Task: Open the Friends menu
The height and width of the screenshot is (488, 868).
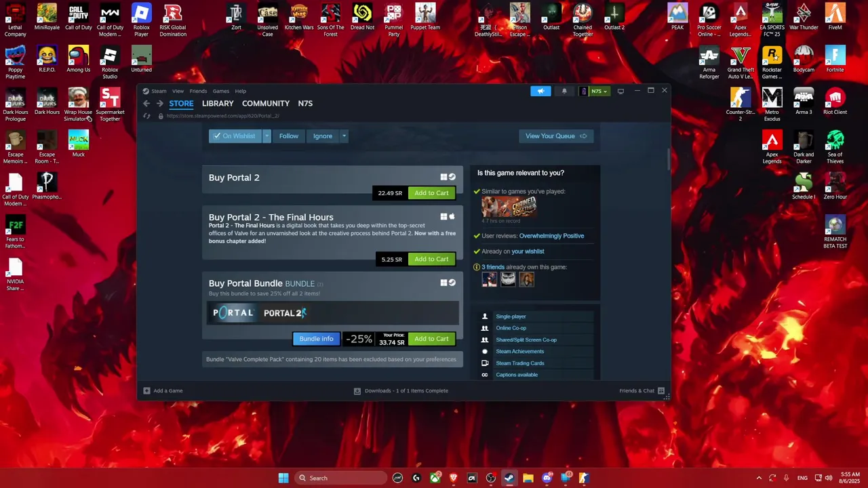Action: coord(198,91)
